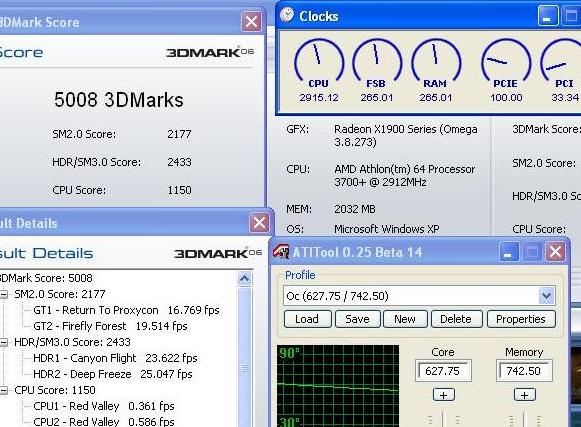Click the Delete profile button

pos(456,319)
